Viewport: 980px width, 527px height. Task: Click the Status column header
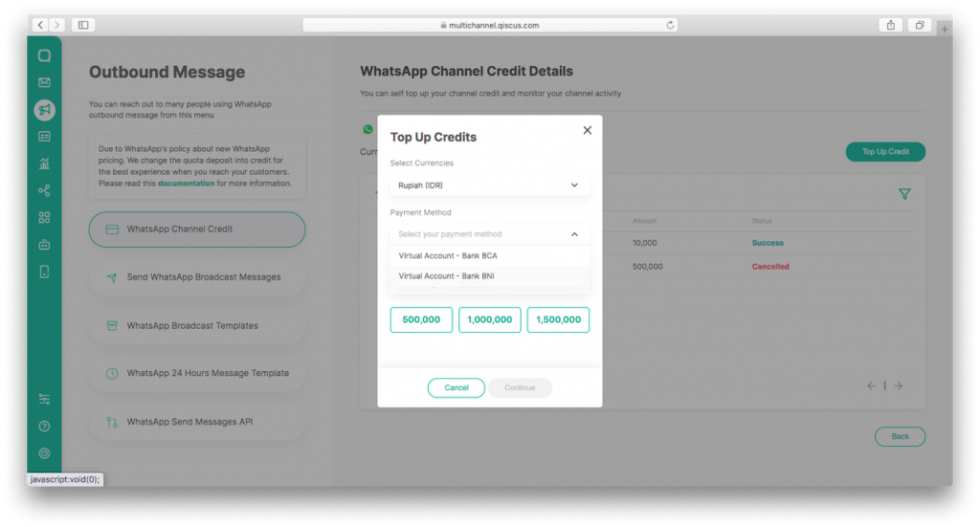click(x=761, y=221)
